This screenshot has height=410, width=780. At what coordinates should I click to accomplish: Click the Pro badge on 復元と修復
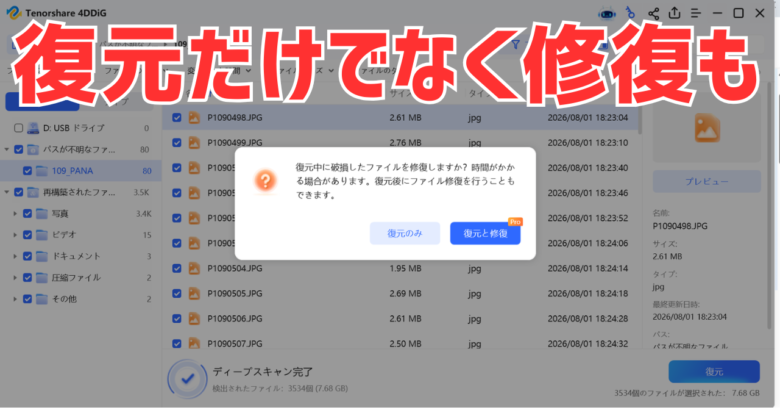pyautogui.click(x=515, y=222)
